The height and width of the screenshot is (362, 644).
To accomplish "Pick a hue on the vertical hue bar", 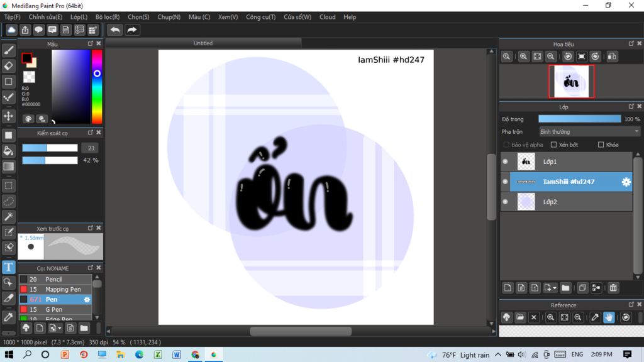I will click(97, 87).
